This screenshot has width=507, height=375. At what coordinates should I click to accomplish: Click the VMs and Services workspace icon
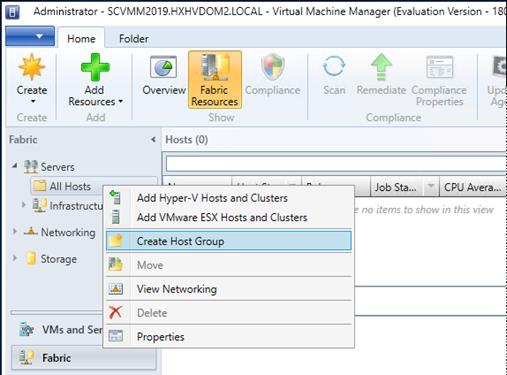pos(26,329)
